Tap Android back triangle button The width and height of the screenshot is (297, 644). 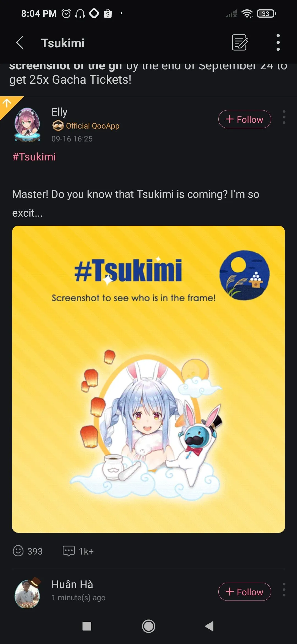tap(210, 626)
